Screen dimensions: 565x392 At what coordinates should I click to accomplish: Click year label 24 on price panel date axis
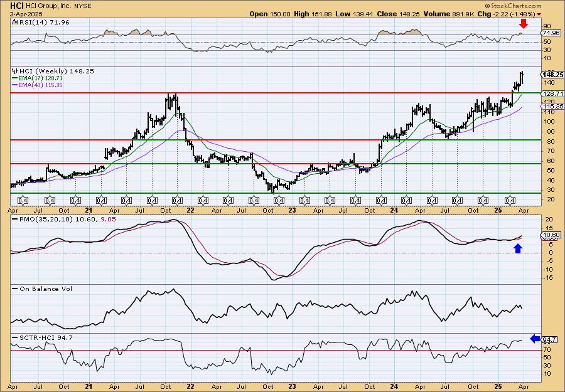(x=394, y=210)
